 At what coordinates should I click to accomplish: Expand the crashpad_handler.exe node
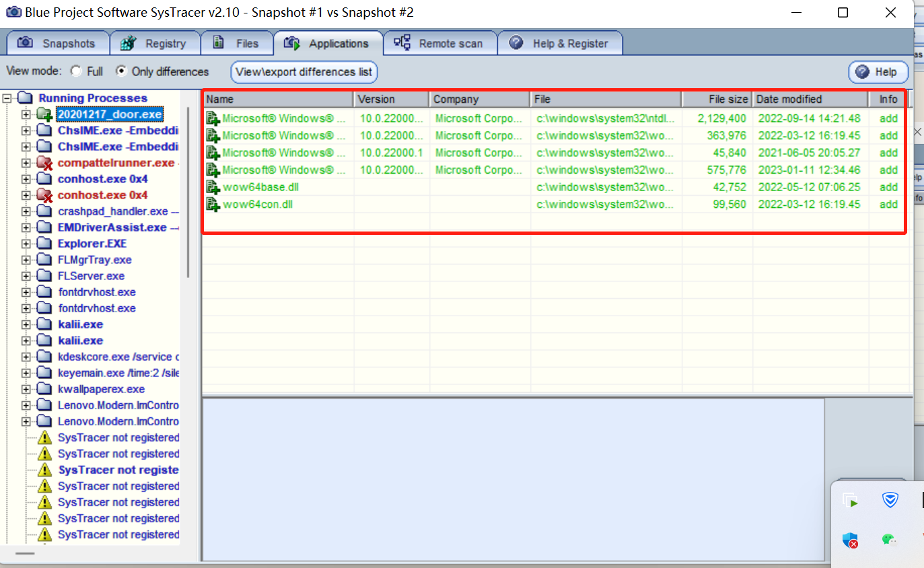(x=26, y=211)
